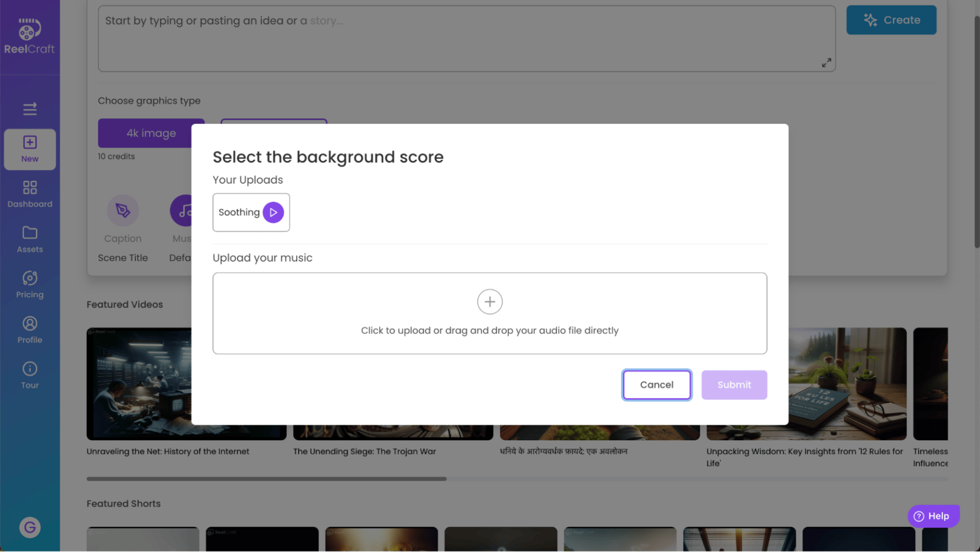Image resolution: width=980 pixels, height=552 pixels.
Task: Cancel the background score dialog
Action: point(656,385)
